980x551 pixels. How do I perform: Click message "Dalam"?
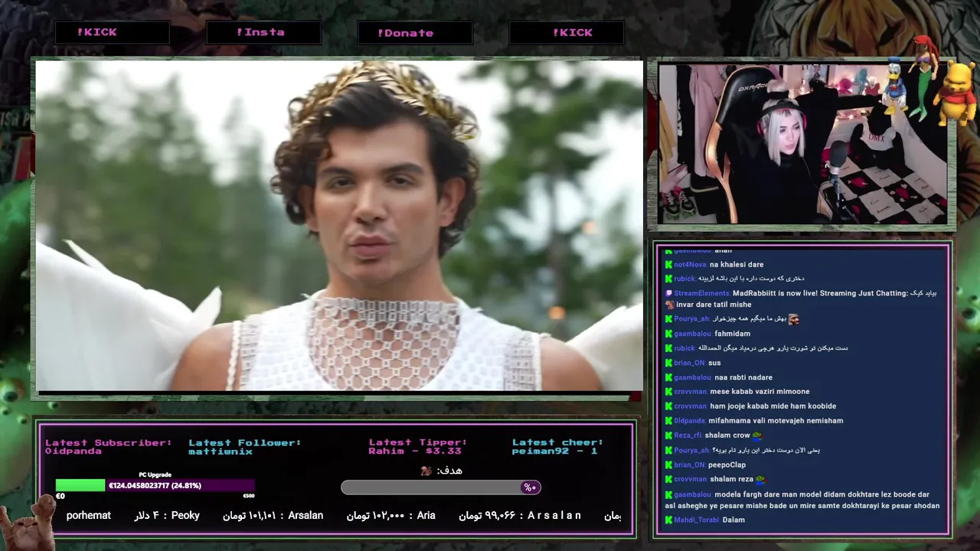[733, 520]
